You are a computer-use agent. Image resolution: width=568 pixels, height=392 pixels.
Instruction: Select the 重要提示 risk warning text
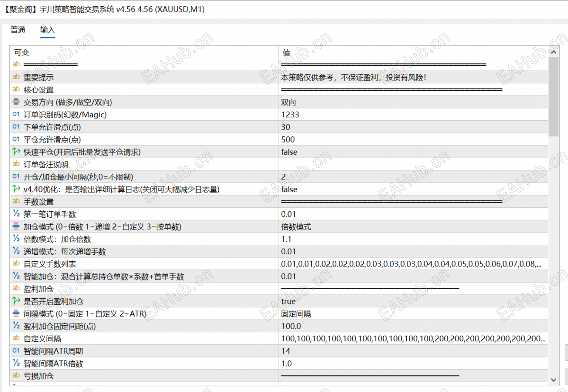353,78
